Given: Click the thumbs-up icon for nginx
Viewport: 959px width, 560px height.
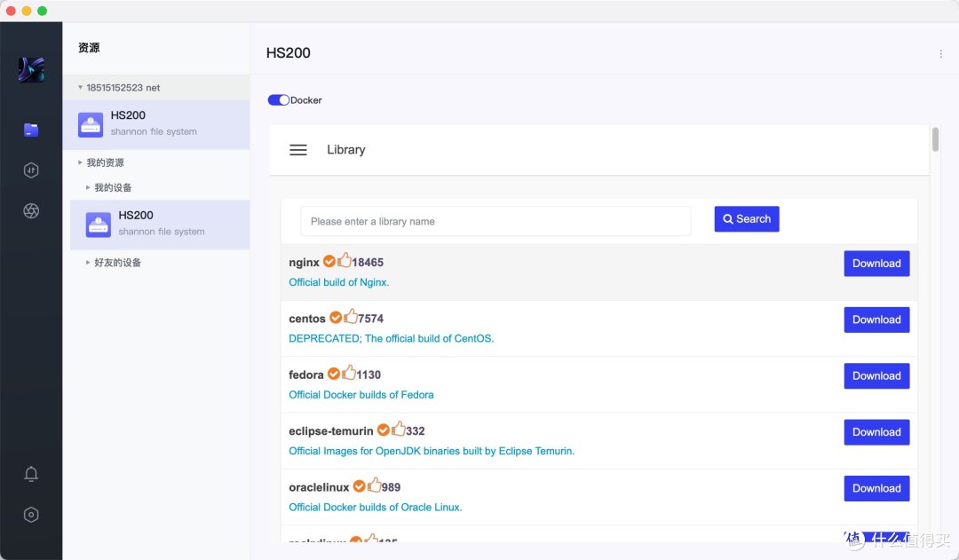Looking at the screenshot, I should click(345, 260).
